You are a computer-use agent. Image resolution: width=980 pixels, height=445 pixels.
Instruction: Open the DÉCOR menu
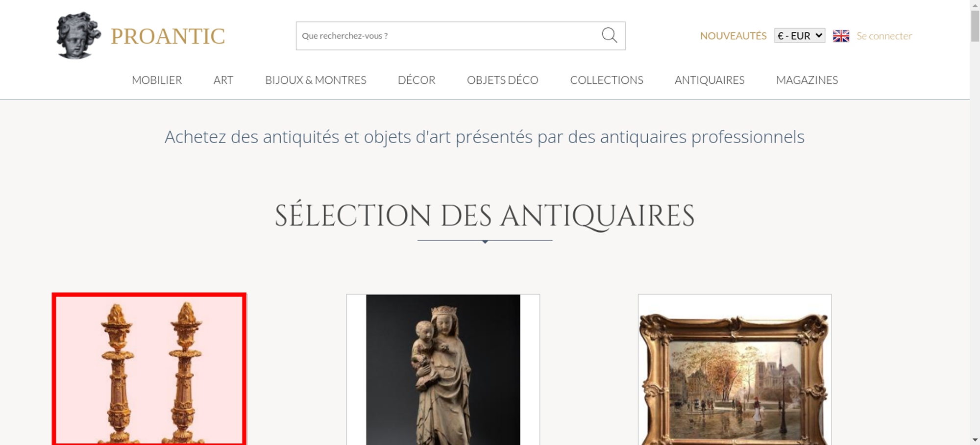pos(416,80)
